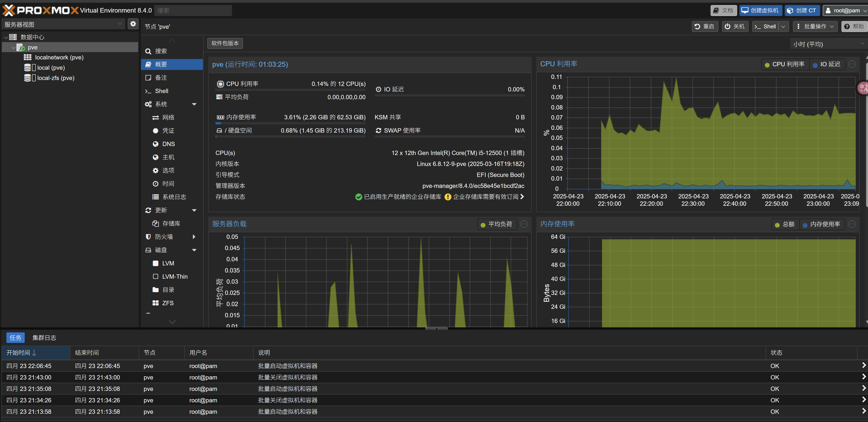Collapse the 磁盘 disks arrow
This screenshot has width=868, height=422.
point(194,250)
